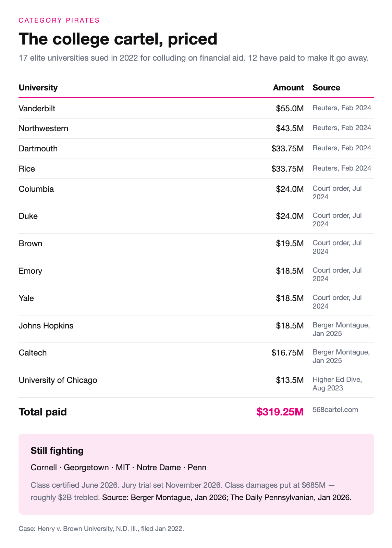This screenshot has width=392, height=548.
Task: Click Yale's Court order, Jul 2024 source
Action: pyautogui.click(x=337, y=302)
